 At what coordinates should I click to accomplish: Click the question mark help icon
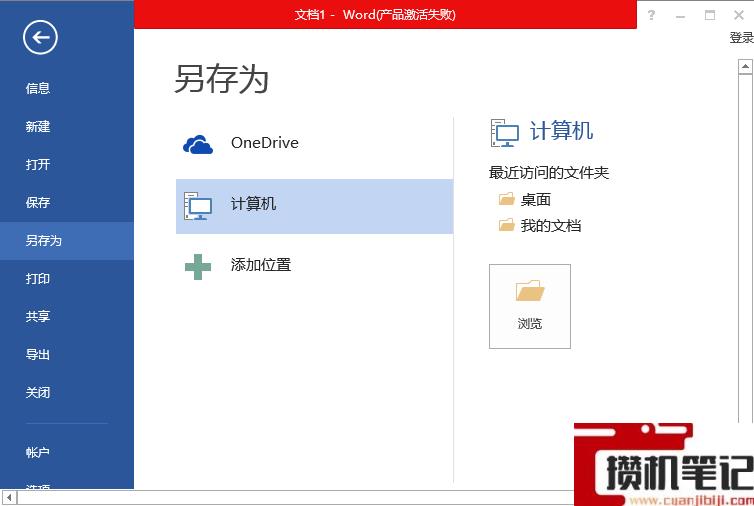point(651,15)
